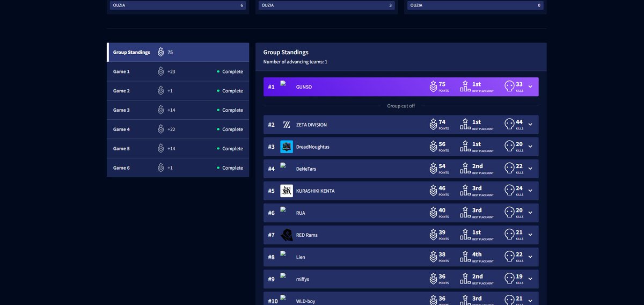This screenshot has width=644, height=305.
Task: Click the DreadNoughtus kills skull icon
Action: click(x=509, y=147)
